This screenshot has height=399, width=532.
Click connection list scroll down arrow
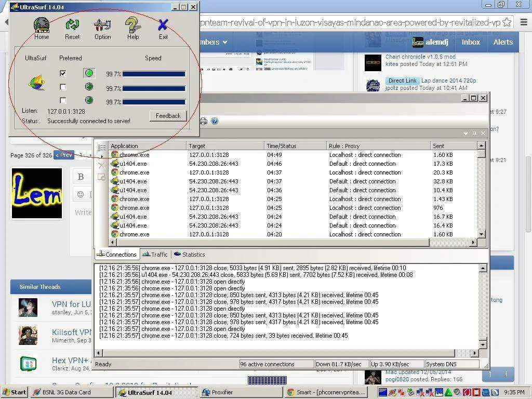pos(481,234)
